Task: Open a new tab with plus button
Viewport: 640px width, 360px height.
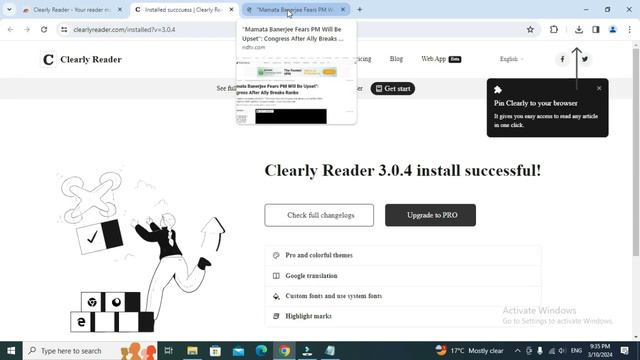Action: (x=360, y=9)
